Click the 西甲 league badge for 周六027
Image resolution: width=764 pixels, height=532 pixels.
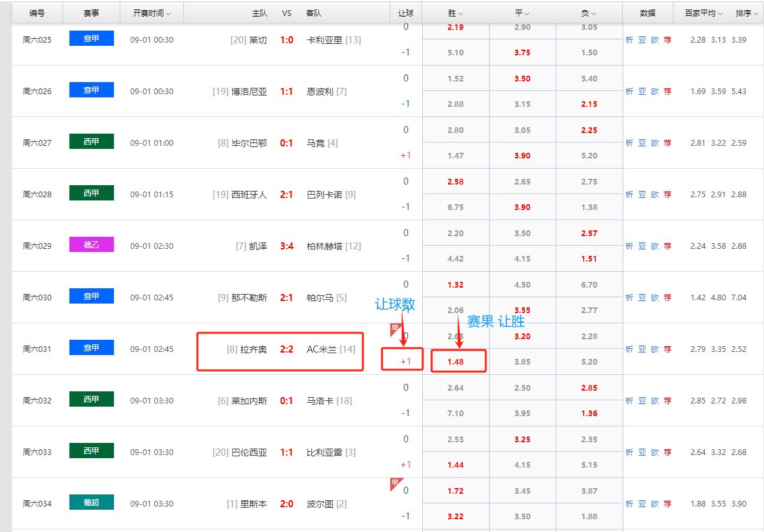[91, 141]
